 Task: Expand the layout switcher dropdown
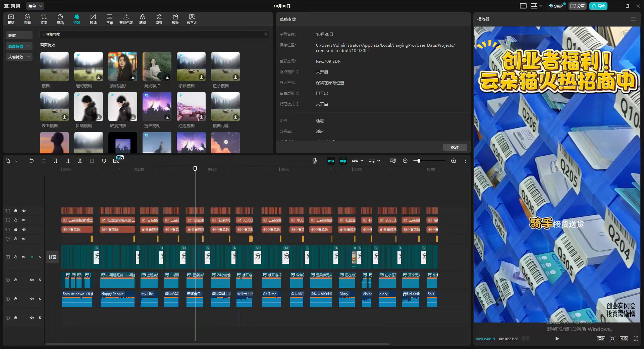(541, 6)
